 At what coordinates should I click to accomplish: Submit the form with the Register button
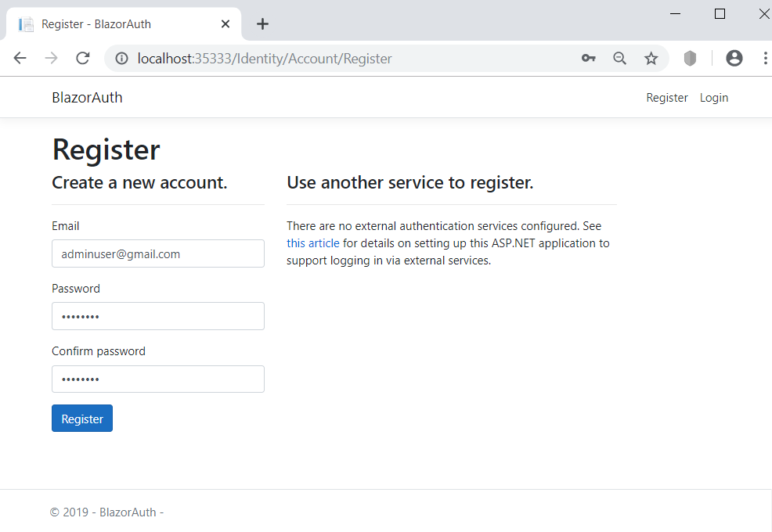[81, 418]
